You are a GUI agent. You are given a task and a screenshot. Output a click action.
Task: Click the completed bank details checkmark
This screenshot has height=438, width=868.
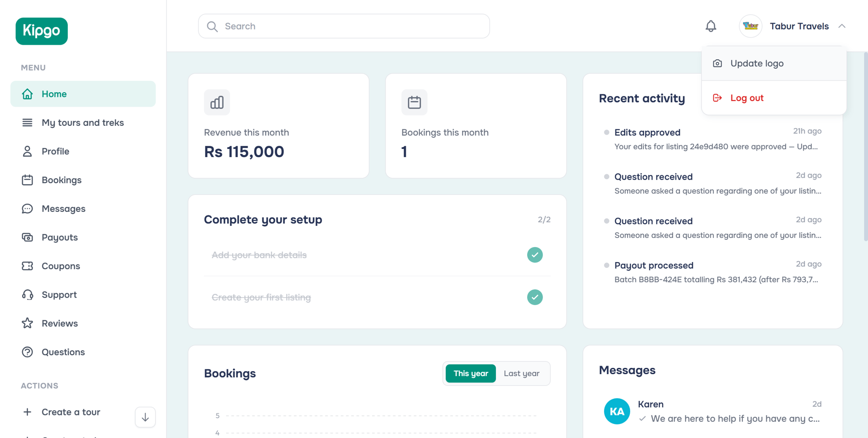[535, 255]
